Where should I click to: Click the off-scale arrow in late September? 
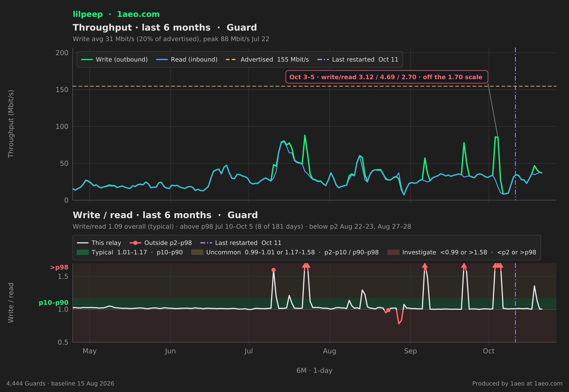tap(464, 265)
